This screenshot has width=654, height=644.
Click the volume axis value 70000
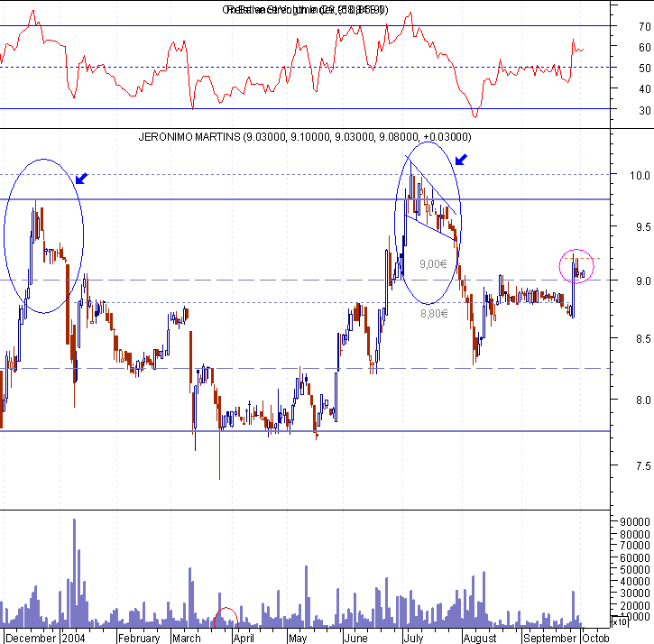(635, 546)
